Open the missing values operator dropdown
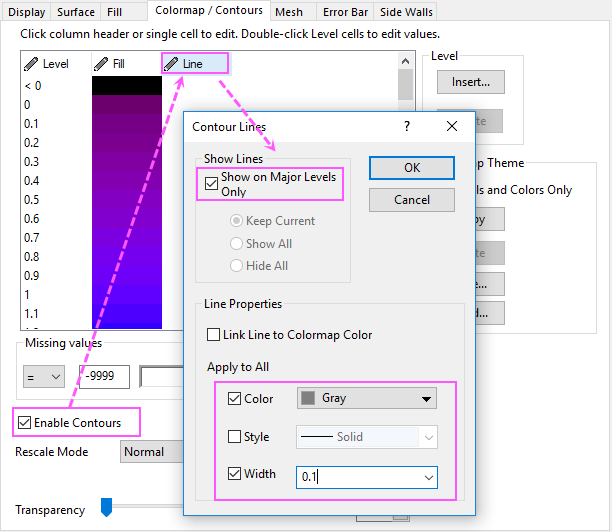The width and height of the screenshot is (612, 532). pyautogui.click(x=44, y=377)
